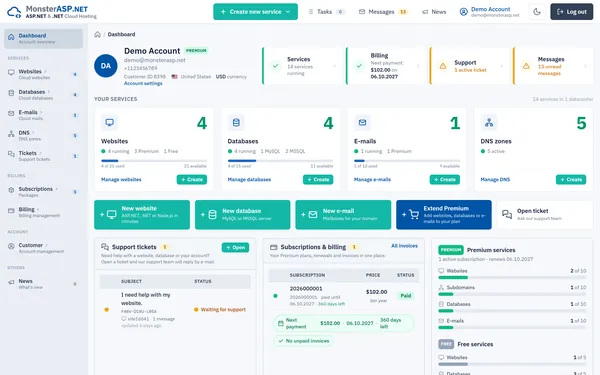This screenshot has height=375, width=600.
Task: Open the Create new service dropdown
Action: 255,12
